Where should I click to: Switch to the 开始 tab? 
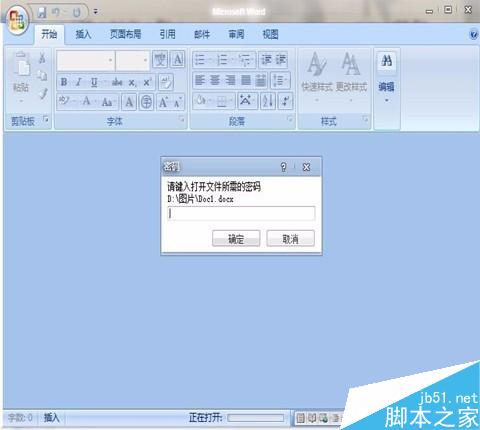[49, 34]
